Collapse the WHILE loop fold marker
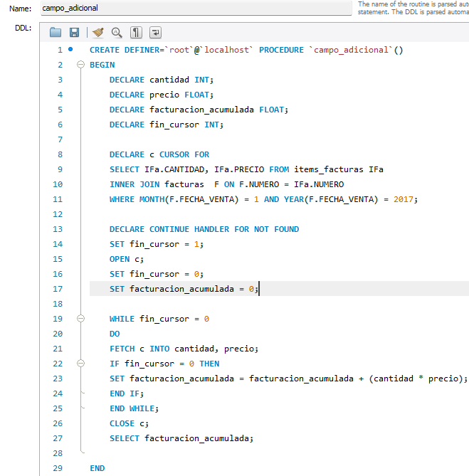Viewport: 469px width, 476px height. 80,319
